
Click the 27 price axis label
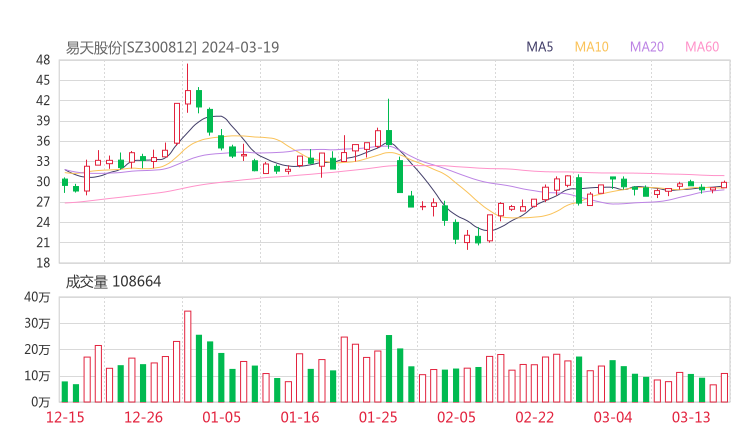(43, 202)
